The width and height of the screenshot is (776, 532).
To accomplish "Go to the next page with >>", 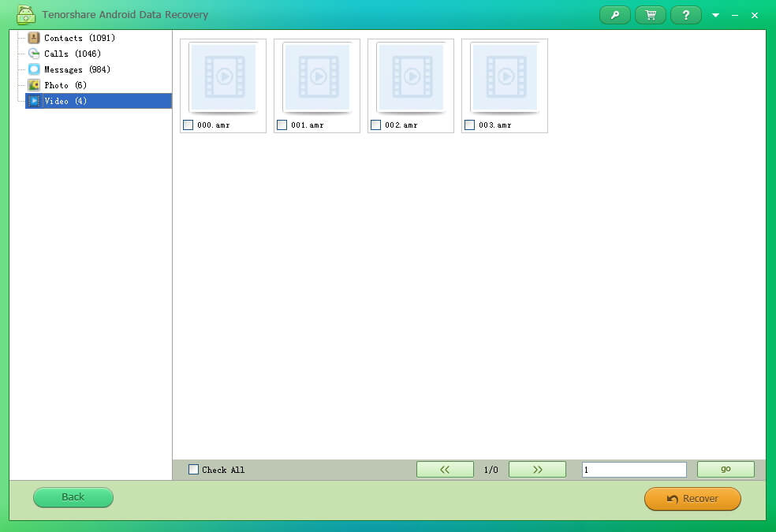I will pyautogui.click(x=537, y=469).
